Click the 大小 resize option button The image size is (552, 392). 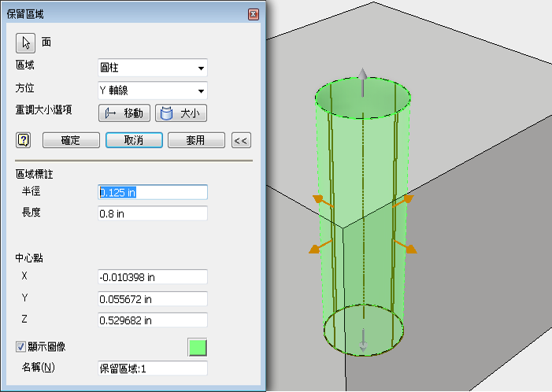click(x=181, y=113)
